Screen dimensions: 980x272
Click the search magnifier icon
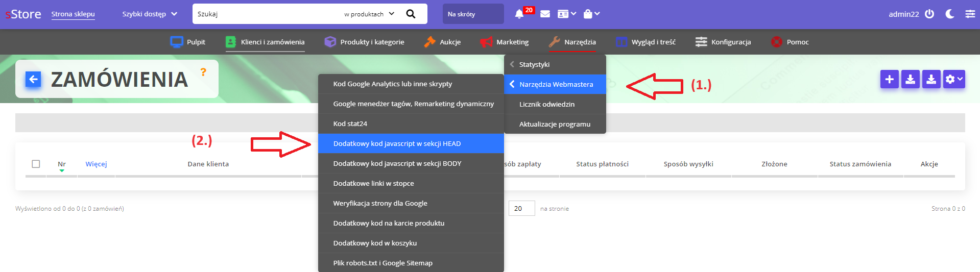[411, 14]
